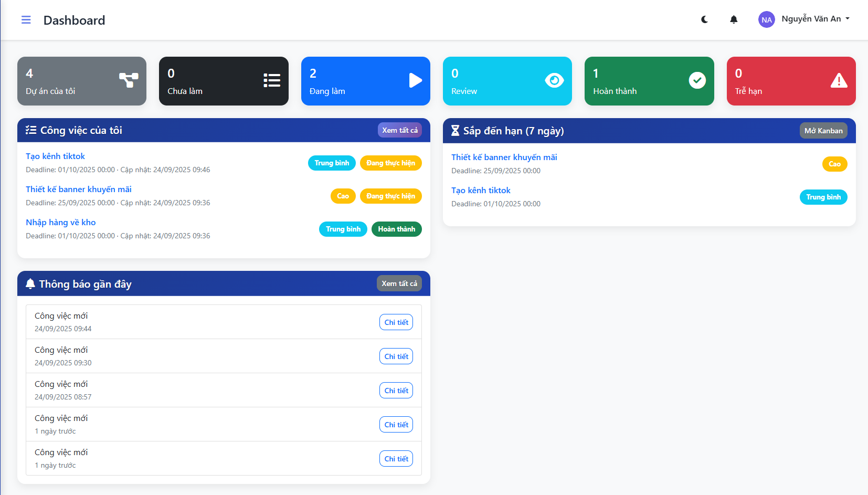Open the notifications bell icon
This screenshot has height=495, width=868.
tap(734, 19)
